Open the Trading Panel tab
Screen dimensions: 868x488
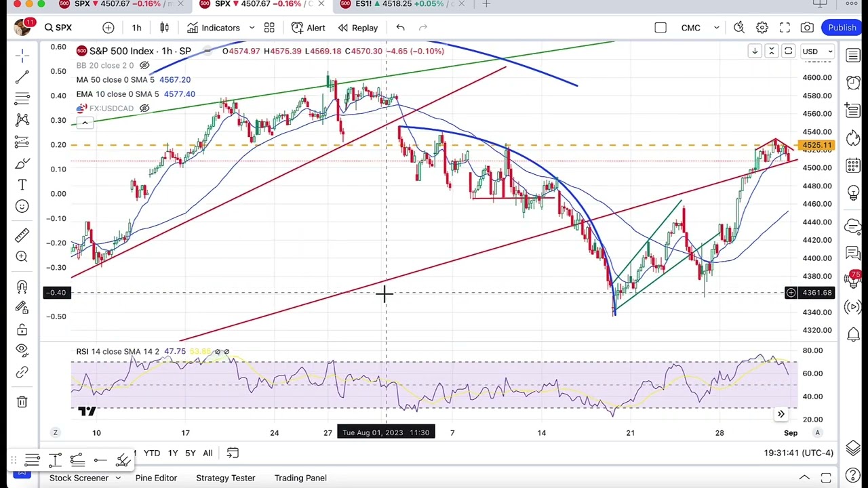300,478
